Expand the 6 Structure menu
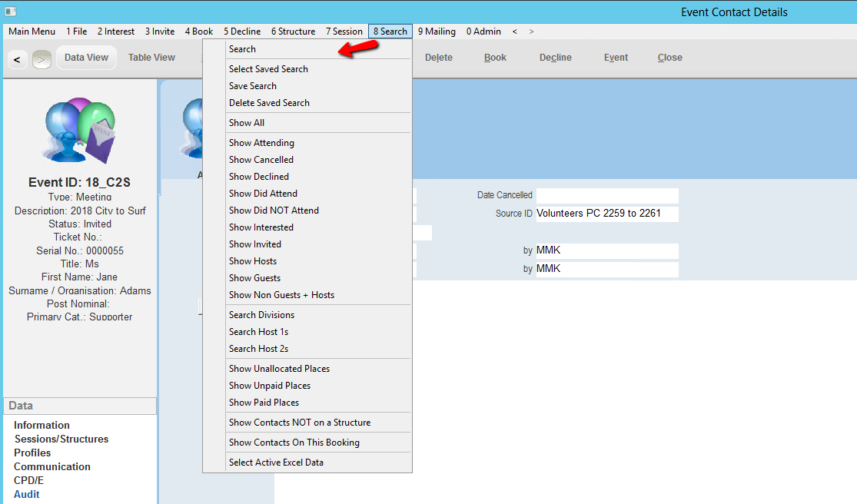Image resolution: width=857 pixels, height=504 pixels. (293, 31)
